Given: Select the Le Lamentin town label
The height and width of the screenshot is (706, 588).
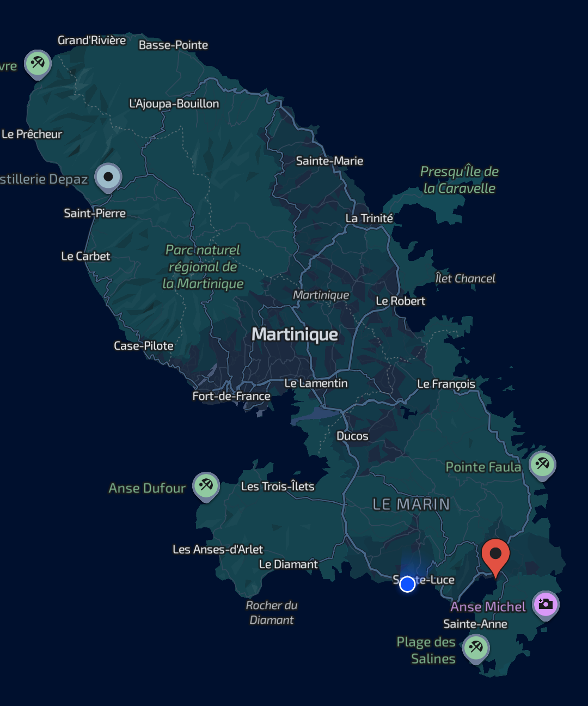Looking at the screenshot, I should (316, 384).
